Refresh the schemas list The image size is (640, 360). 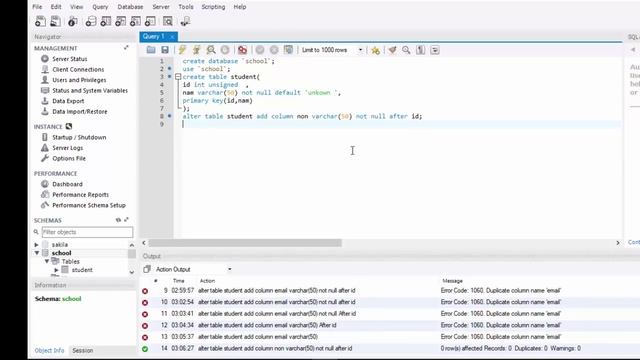[x=118, y=220]
